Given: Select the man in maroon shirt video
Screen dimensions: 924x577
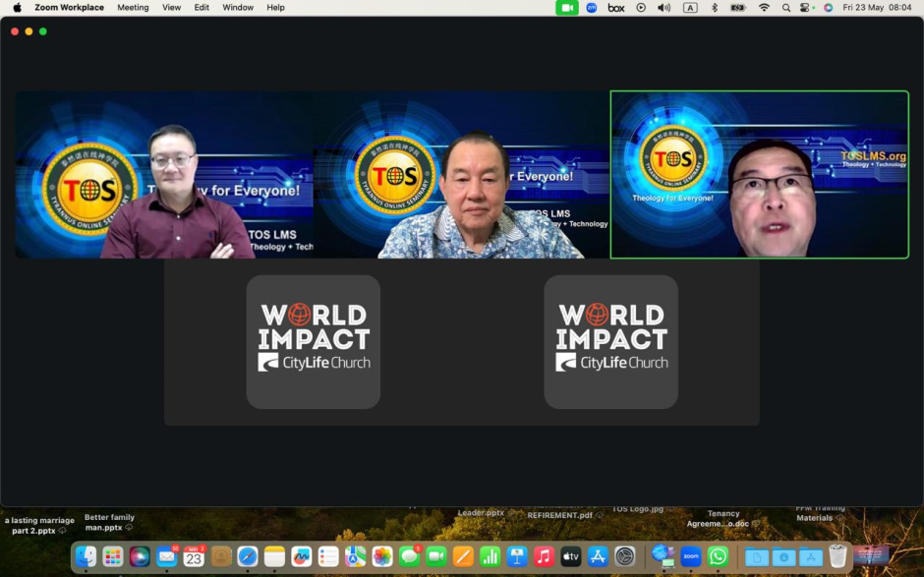Looking at the screenshot, I should click(x=164, y=174).
